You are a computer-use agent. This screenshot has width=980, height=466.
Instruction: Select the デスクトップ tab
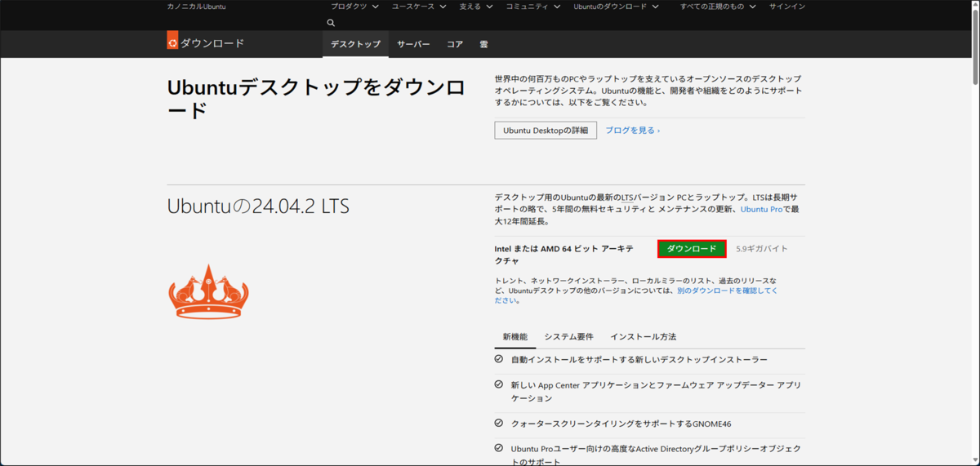coord(355,44)
